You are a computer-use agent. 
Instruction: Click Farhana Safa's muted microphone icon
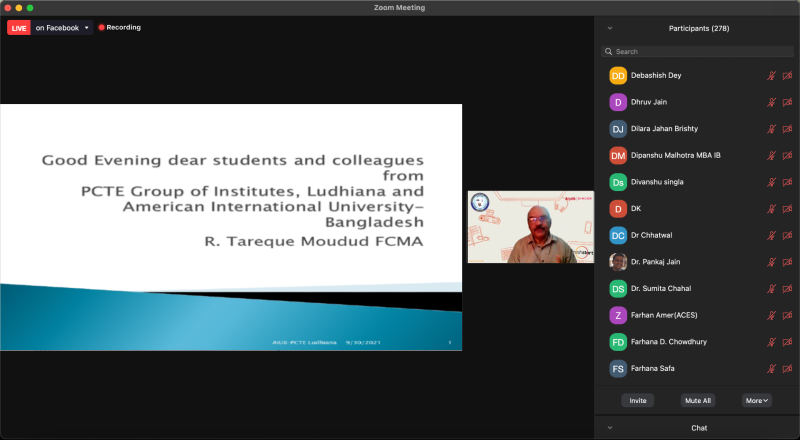[771, 368]
